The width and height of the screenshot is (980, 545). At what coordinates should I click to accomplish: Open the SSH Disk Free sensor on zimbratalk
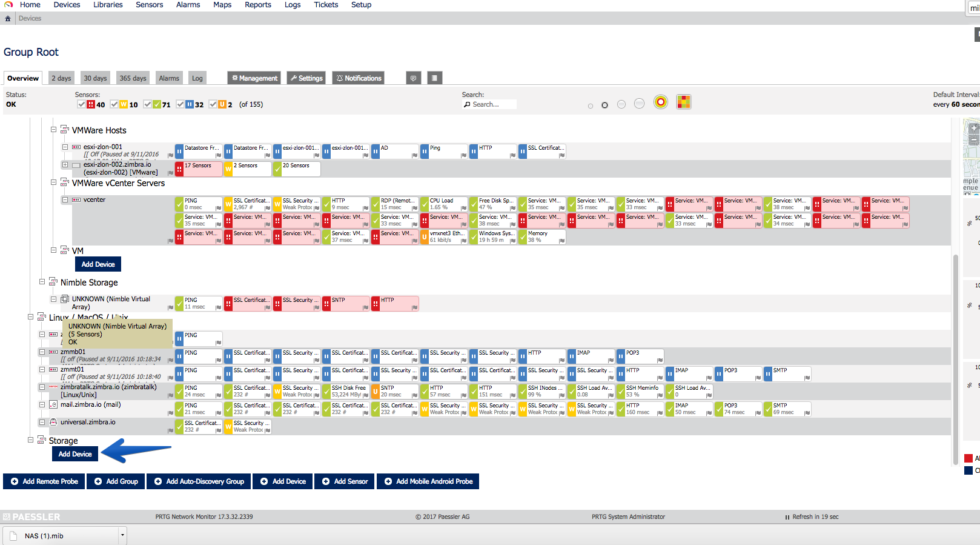click(x=346, y=392)
